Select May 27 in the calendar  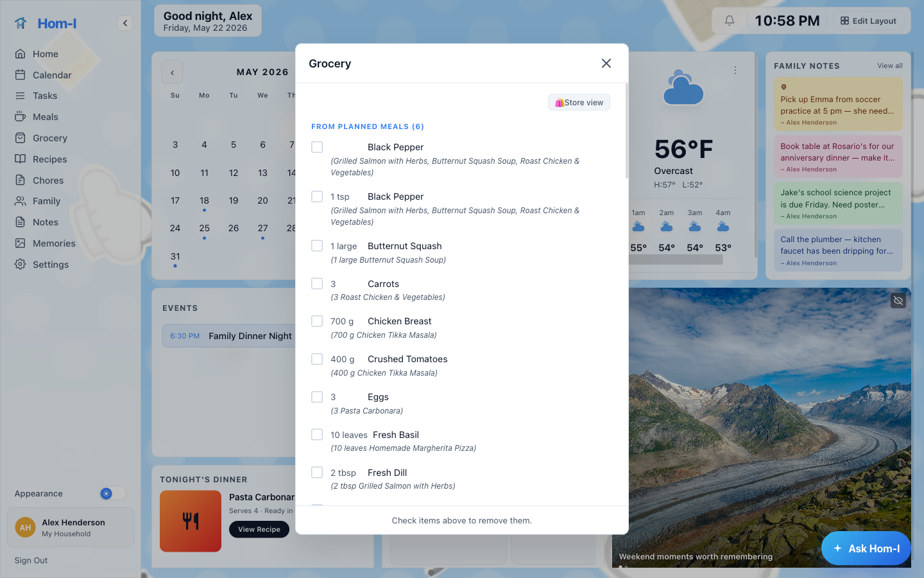262,228
